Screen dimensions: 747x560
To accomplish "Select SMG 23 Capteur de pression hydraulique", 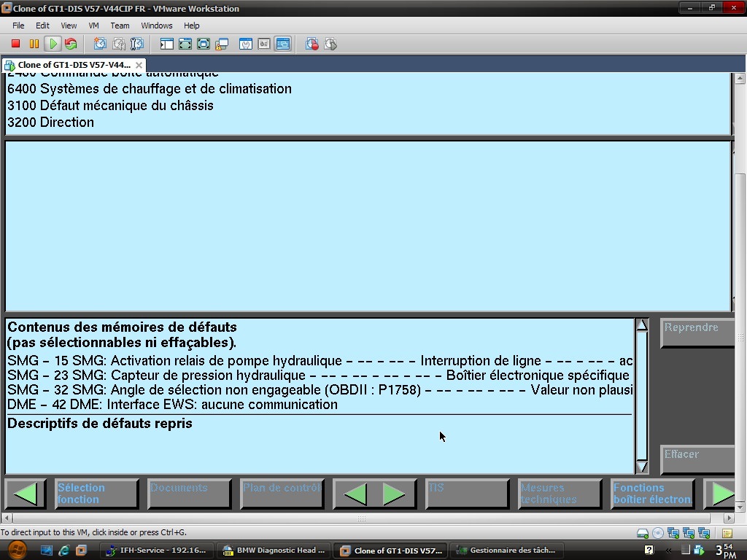I will coord(320,376).
